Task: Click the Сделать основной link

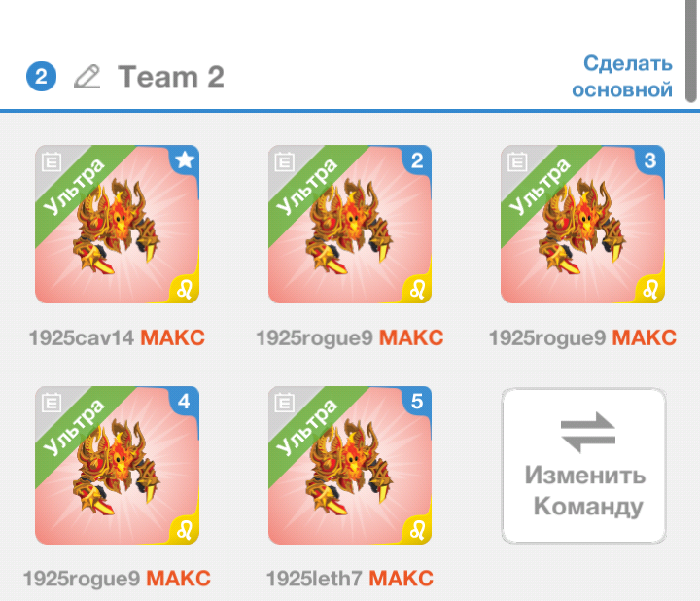Action: [x=622, y=77]
